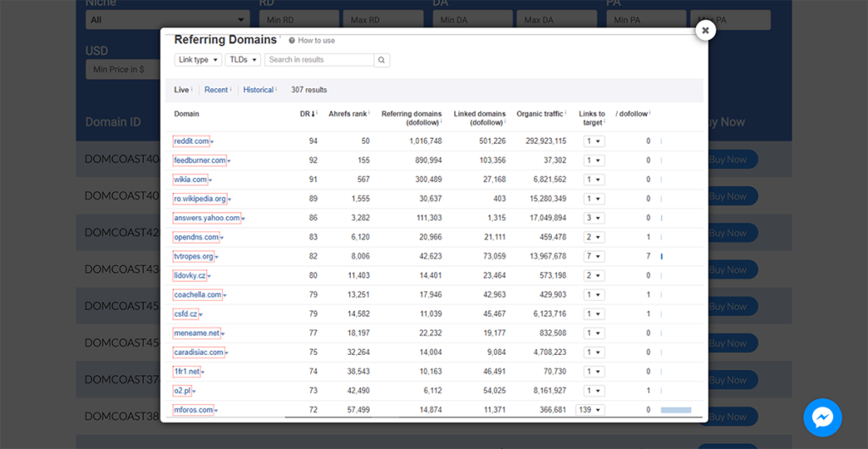Image resolution: width=868 pixels, height=449 pixels.
Task: Open the csfd.cz domain link
Action: click(x=186, y=314)
